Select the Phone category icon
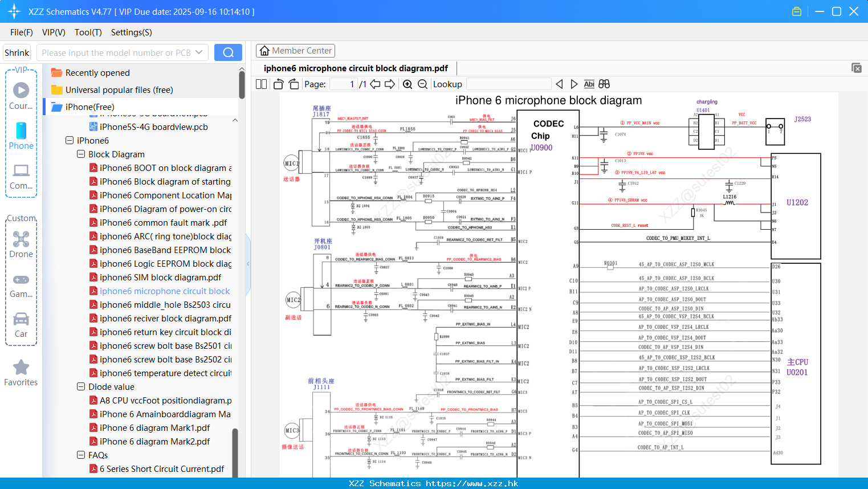 [21, 136]
